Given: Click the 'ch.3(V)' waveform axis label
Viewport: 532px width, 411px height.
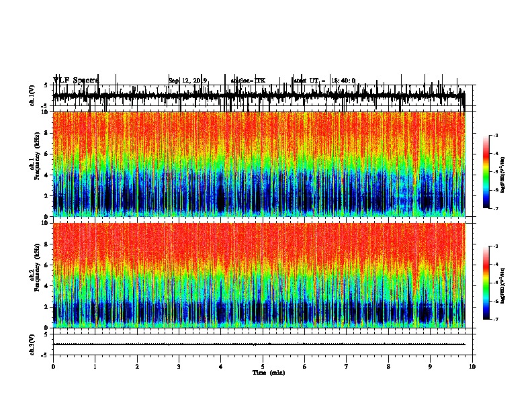Looking at the screenshot, I should pos(32,345).
